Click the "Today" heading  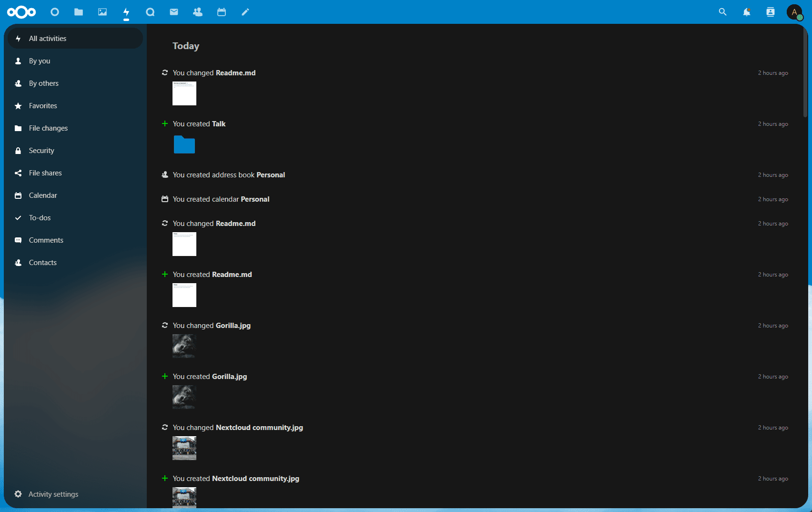(x=186, y=46)
